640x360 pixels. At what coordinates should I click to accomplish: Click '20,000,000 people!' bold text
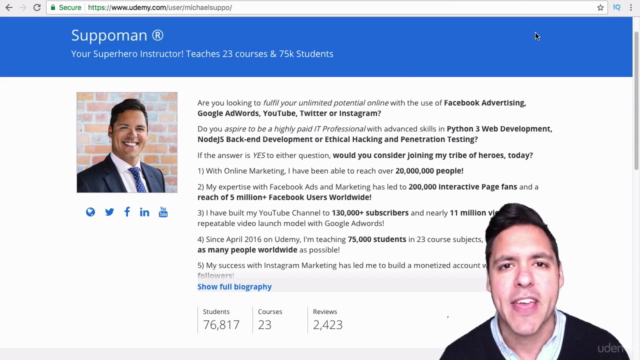pyautogui.click(x=429, y=171)
